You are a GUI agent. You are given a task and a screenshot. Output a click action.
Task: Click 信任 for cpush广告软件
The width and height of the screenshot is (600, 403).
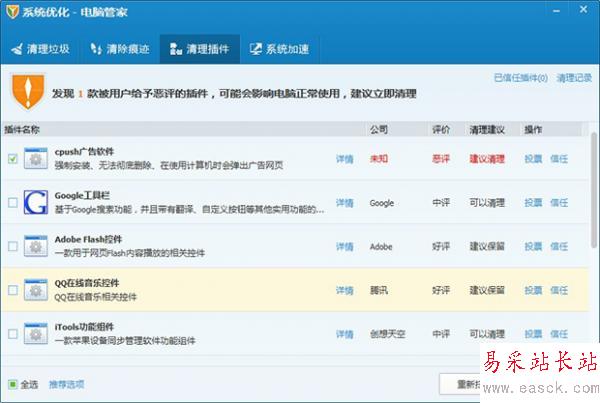point(559,158)
